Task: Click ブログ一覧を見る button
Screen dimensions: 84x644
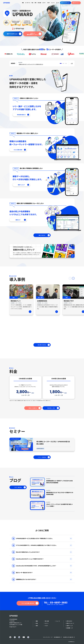Action: (x=18, y=487)
